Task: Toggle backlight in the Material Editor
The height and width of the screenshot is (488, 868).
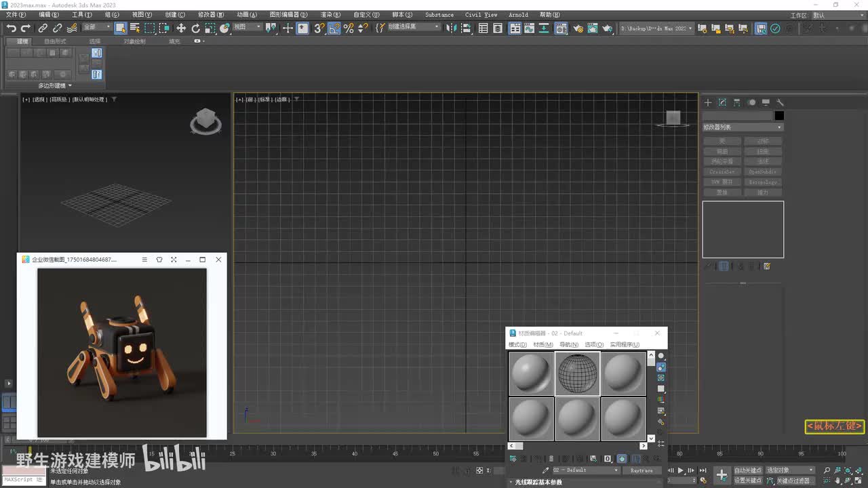Action: coord(661,367)
